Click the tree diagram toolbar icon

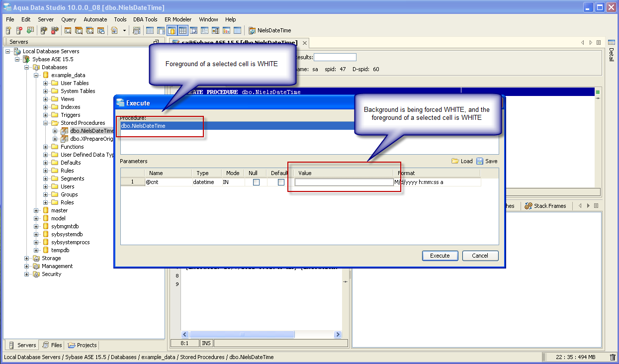[x=215, y=30]
